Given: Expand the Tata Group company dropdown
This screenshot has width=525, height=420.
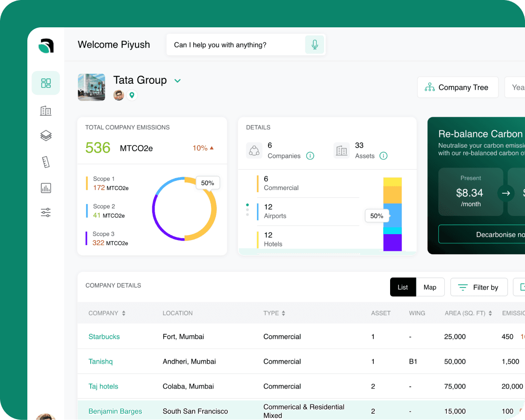Looking at the screenshot, I should click(x=178, y=81).
